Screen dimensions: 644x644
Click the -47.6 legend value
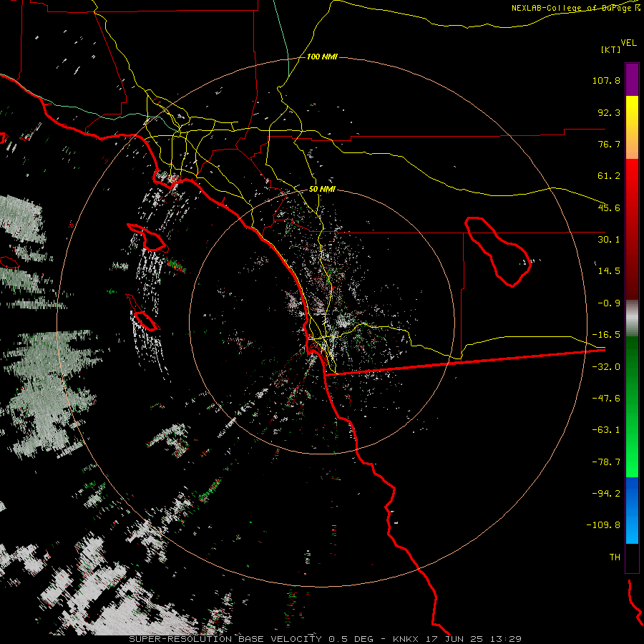[x=606, y=399]
